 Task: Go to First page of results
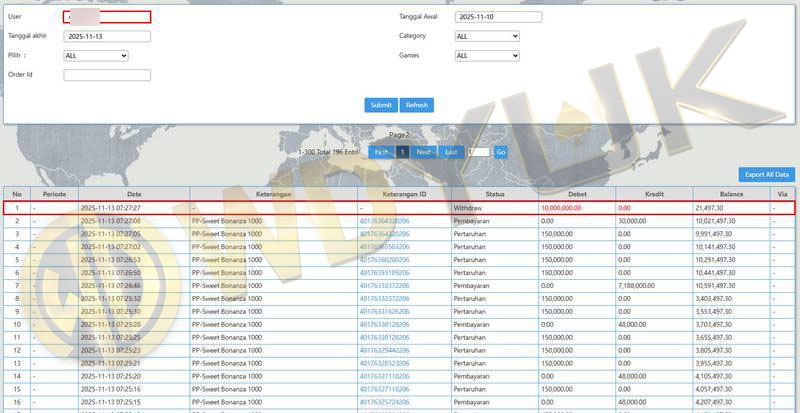pyautogui.click(x=381, y=152)
